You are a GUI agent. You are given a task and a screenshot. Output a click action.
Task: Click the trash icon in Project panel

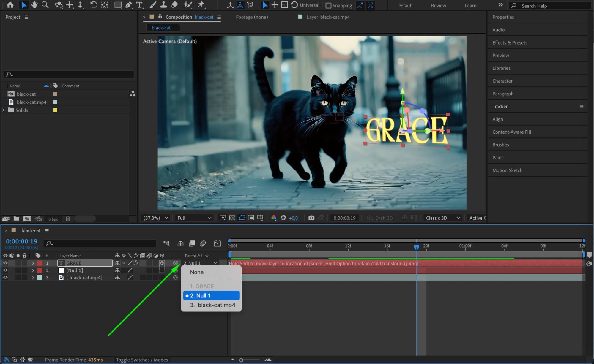(x=68, y=219)
